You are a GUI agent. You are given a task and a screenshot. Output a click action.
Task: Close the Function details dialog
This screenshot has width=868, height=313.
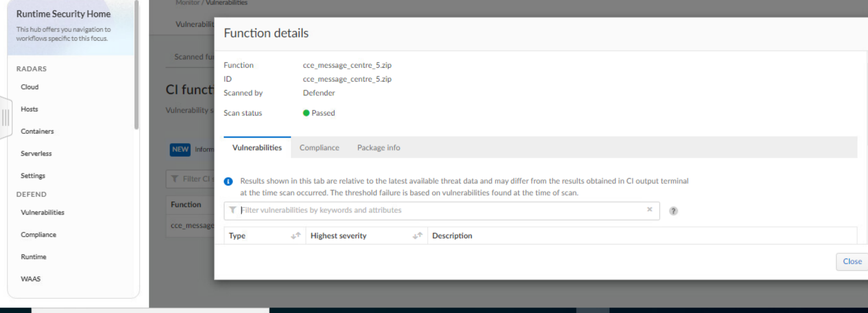coord(852,261)
